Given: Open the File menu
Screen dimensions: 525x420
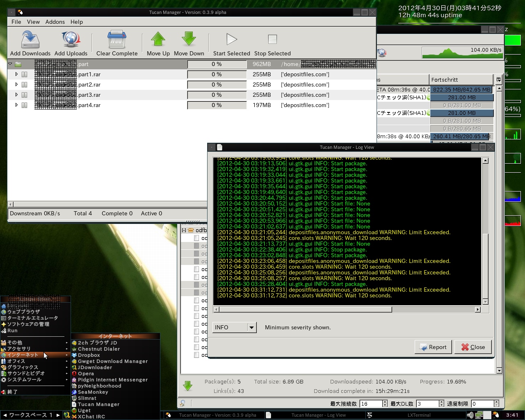Looking at the screenshot, I should (x=16, y=22).
